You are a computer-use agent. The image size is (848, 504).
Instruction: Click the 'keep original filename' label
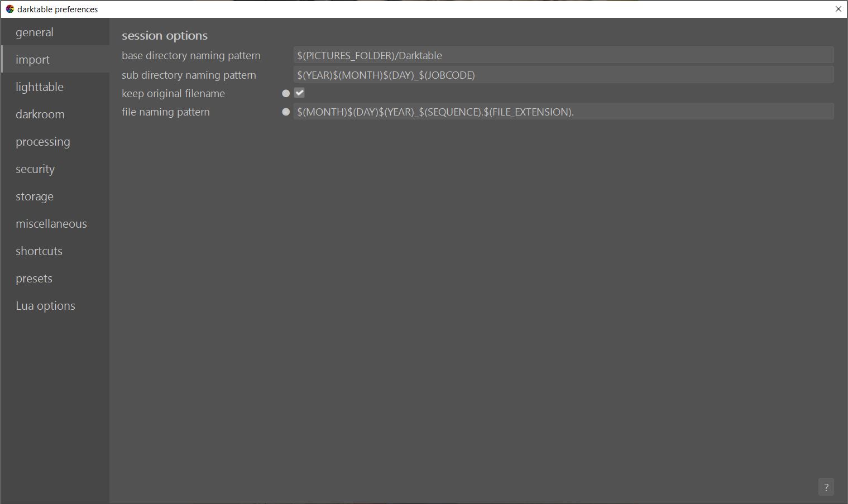pyautogui.click(x=173, y=93)
